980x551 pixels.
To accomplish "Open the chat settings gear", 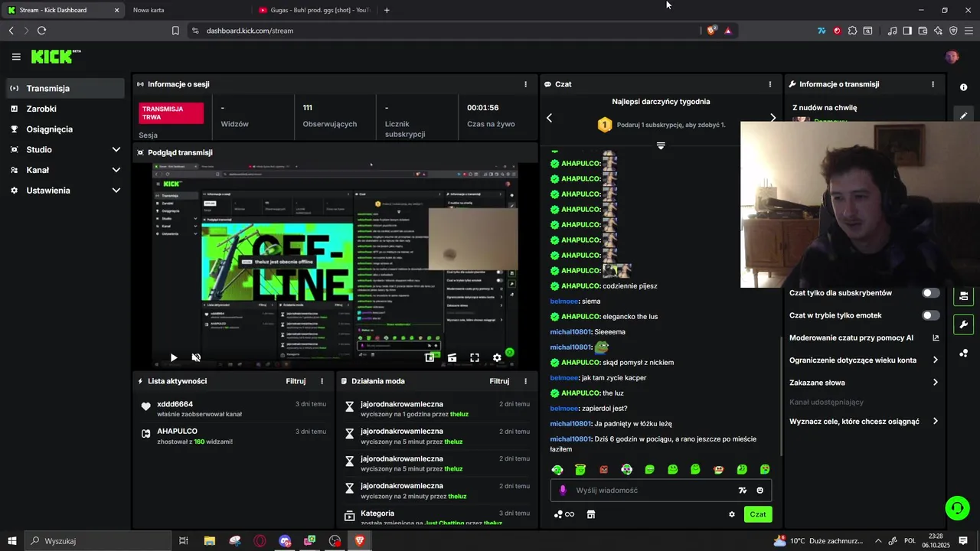I will click(732, 514).
